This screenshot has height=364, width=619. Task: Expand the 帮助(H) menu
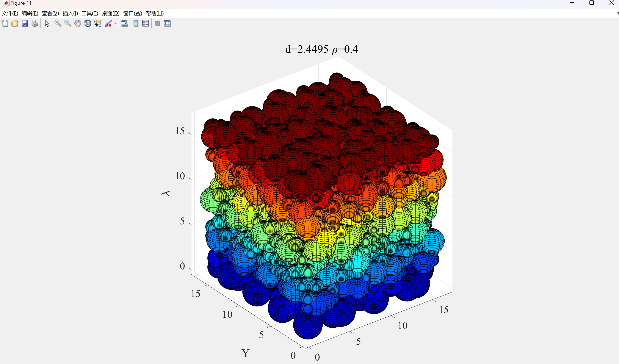pyautogui.click(x=155, y=13)
